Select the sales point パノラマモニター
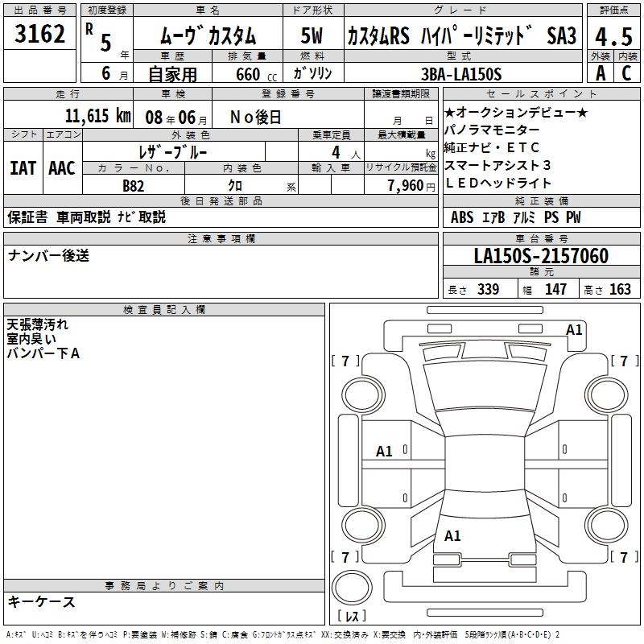Image resolution: width=644 pixels, height=644 pixels. (492, 130)
